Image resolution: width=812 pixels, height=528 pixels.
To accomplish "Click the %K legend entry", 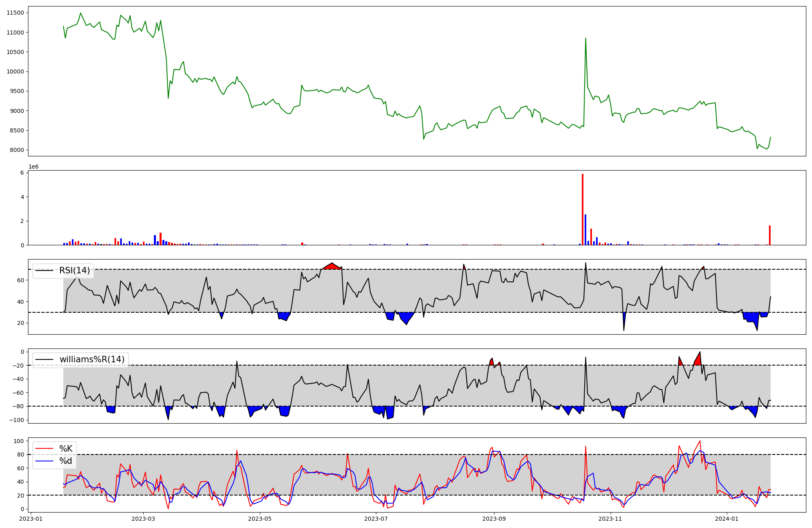I will pyautogui.click(x=66, y=448).
